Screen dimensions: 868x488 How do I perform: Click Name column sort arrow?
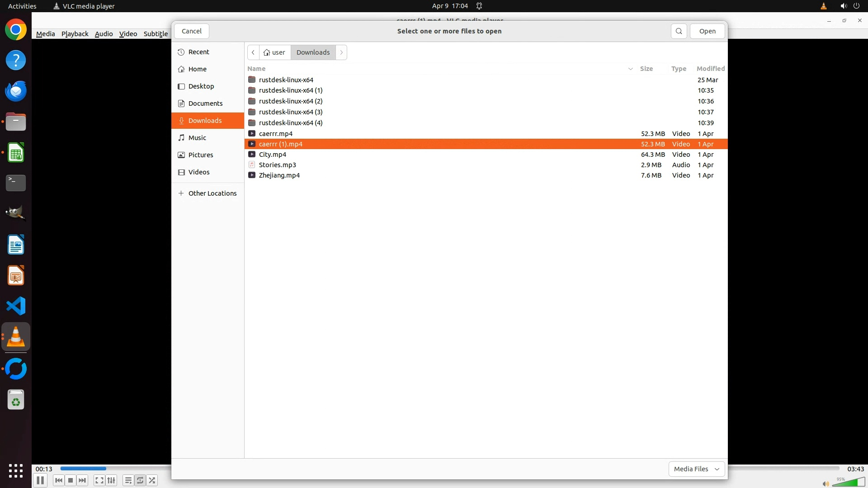click(630, 69)
